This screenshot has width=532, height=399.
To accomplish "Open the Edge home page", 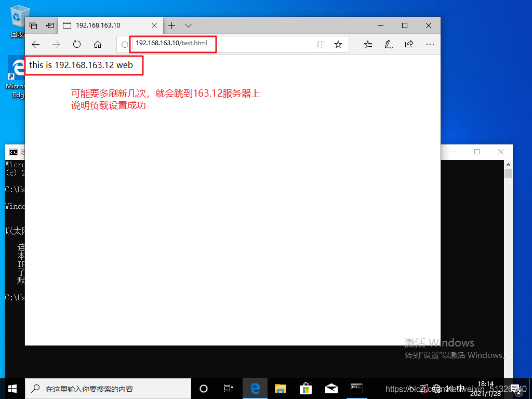I will tap(98, 44).
